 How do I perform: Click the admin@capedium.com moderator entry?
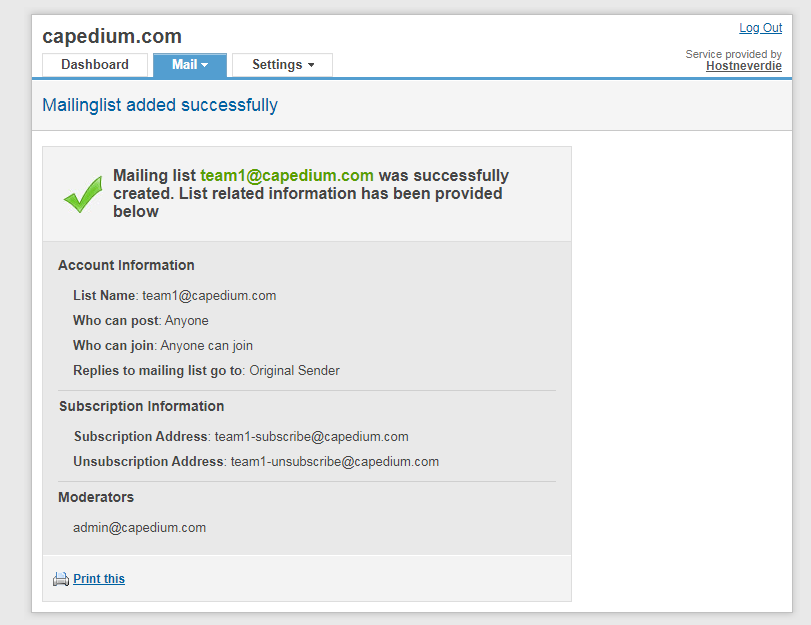(139, 528)
